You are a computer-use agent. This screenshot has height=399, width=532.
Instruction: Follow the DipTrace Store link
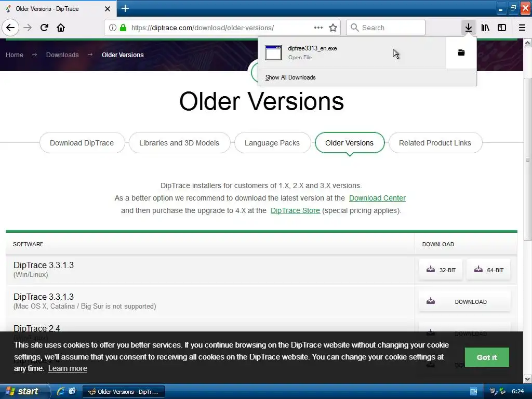point(295,211)
